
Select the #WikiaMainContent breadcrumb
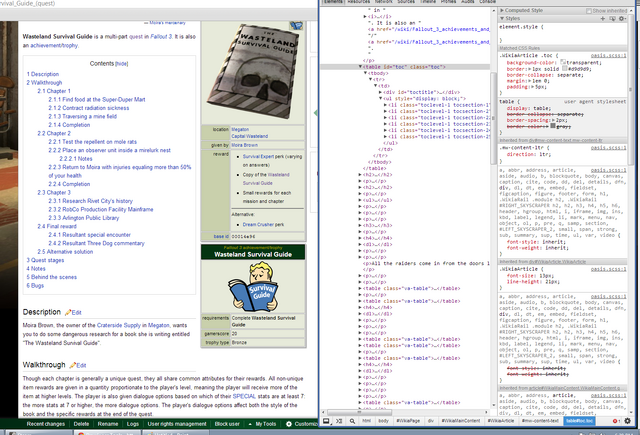pyautogui.click(x=460, y=421)
